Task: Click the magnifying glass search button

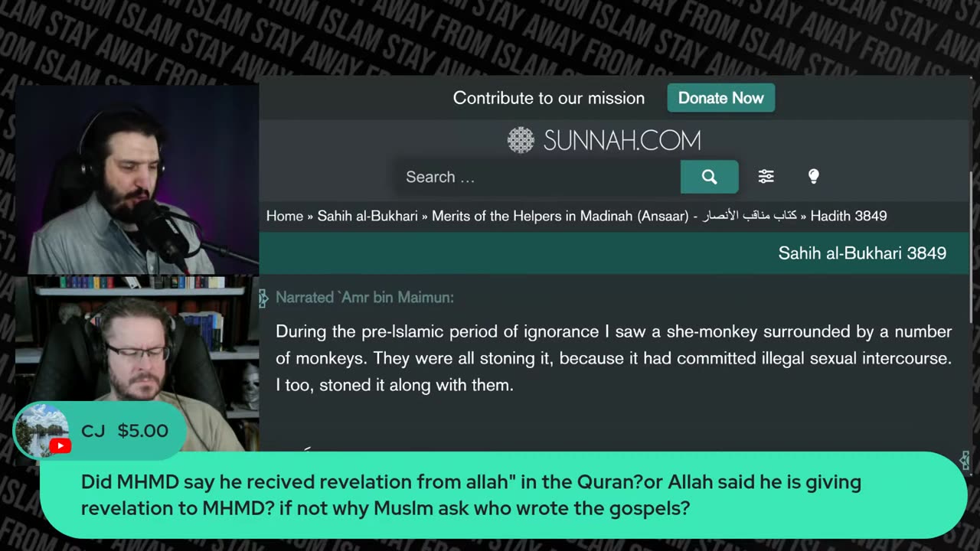Action: pos(709,177)
